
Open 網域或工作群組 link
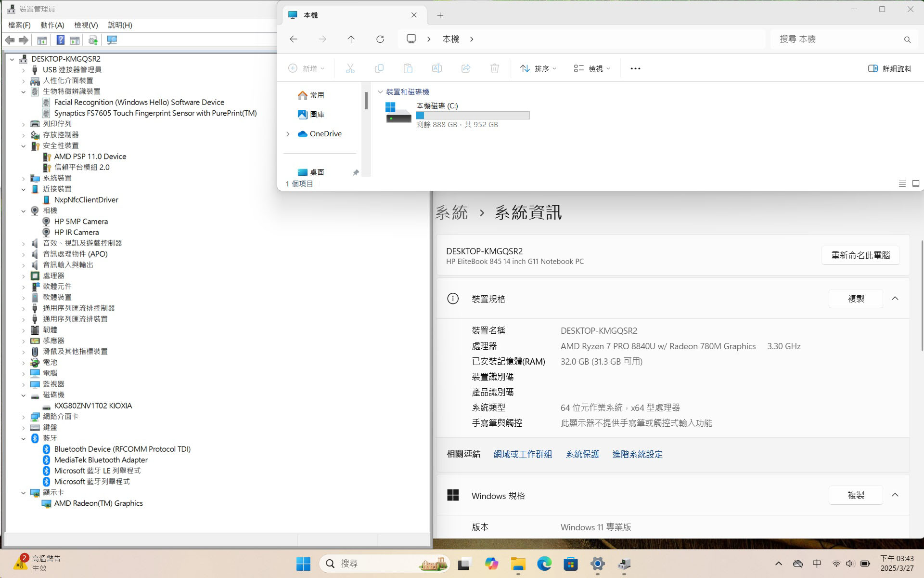pos(523,454)
